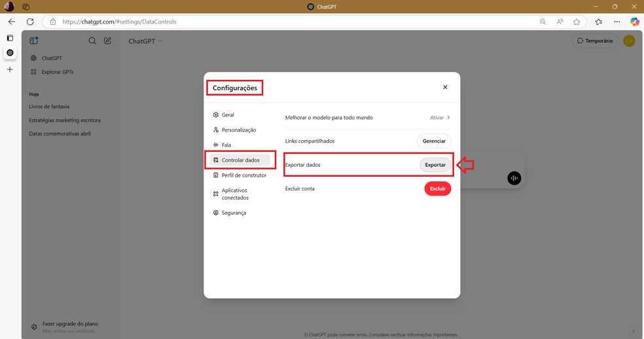The width and height of the screenshot is (644, 339).
Task: Click the Fala waveform icon
Action: point(215,145)
